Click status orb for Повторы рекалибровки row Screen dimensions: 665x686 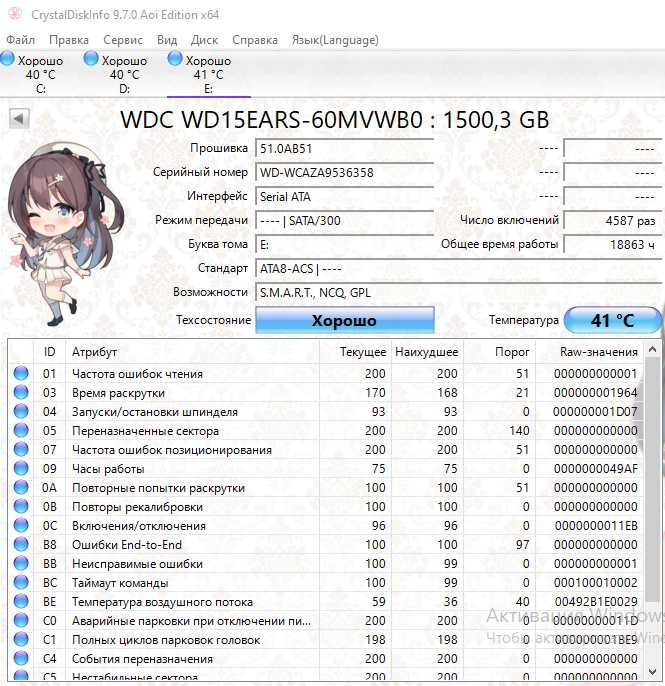point(21,506)
